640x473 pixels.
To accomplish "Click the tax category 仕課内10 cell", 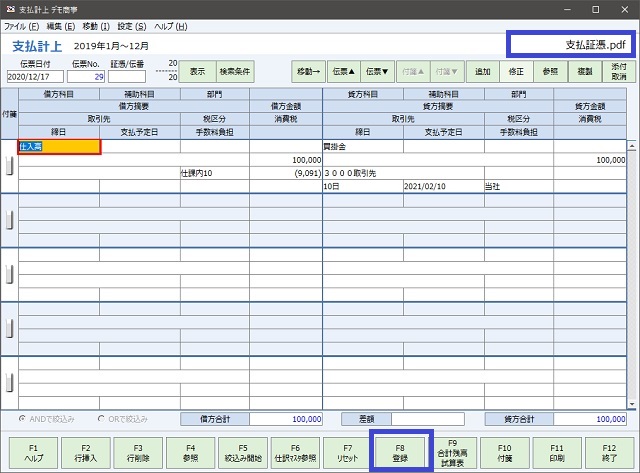I will (215, 173).
